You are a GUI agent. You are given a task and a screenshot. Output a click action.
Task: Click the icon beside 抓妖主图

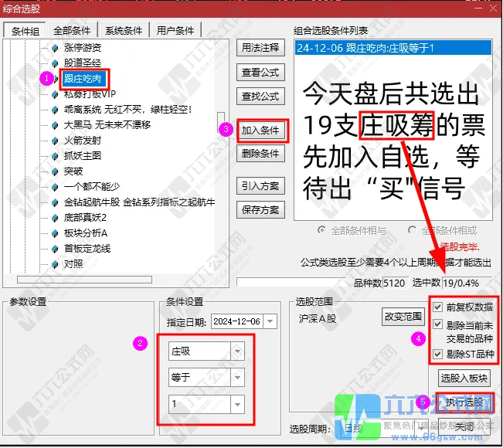[55, 156]
